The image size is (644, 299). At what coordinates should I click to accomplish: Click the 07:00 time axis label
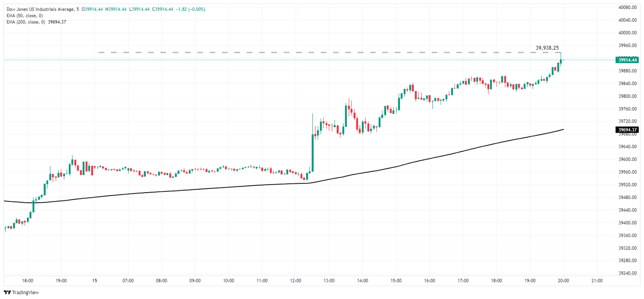coord(128,281)
